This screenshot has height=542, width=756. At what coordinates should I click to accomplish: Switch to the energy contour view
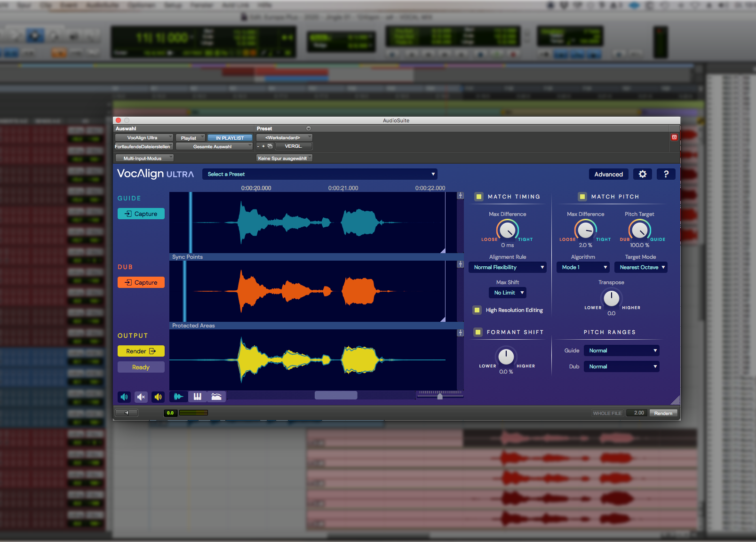216,397
